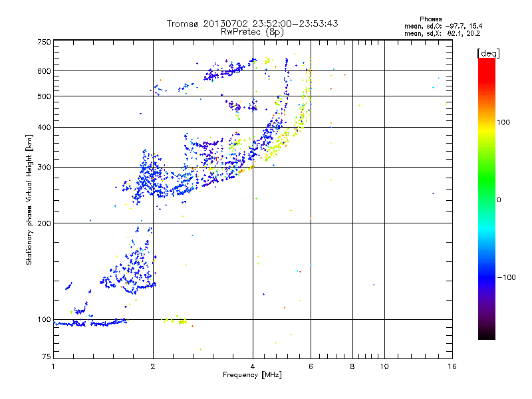Select the subtitle 'RwPretec (8p)'

pos(252,32)
